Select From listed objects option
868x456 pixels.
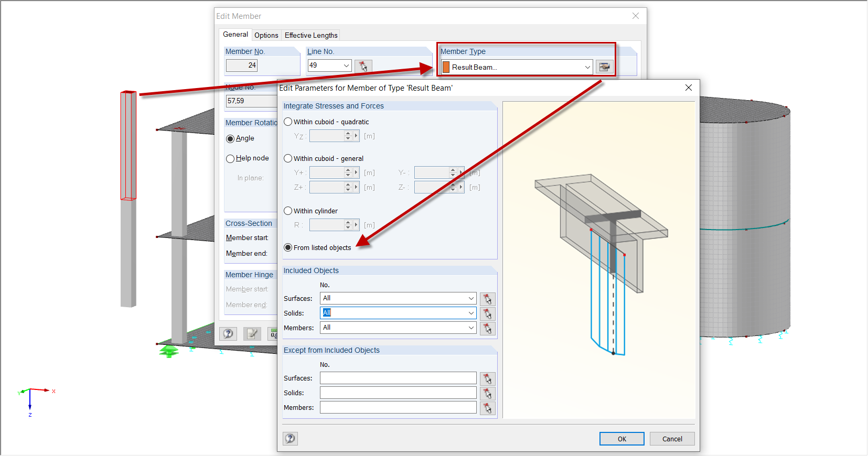coord(288,247)
